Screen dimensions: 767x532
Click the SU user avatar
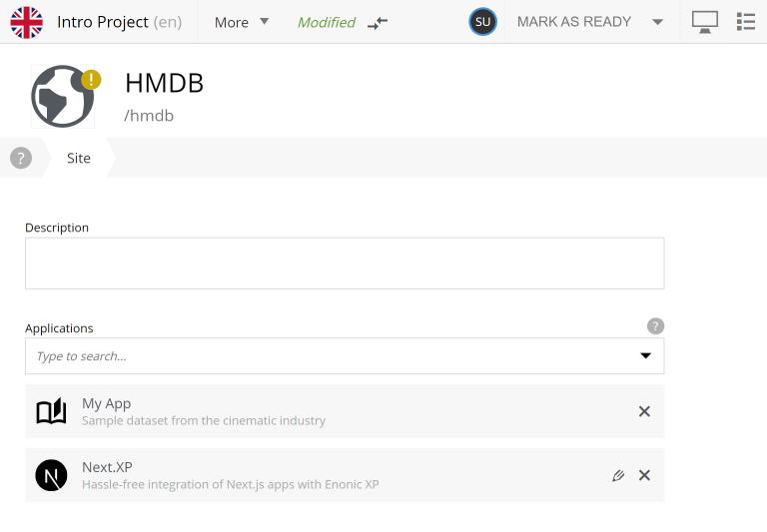click(482, 22)
